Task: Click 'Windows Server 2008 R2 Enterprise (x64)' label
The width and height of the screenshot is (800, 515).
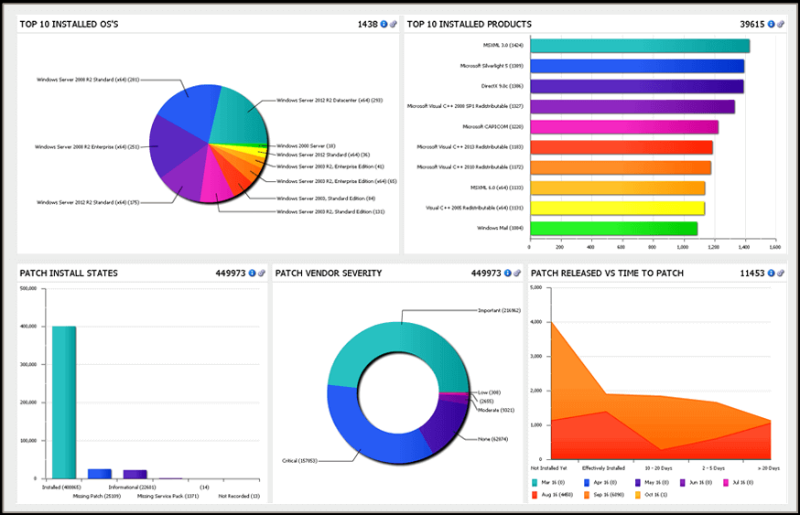Action: (x=87, y=147)
